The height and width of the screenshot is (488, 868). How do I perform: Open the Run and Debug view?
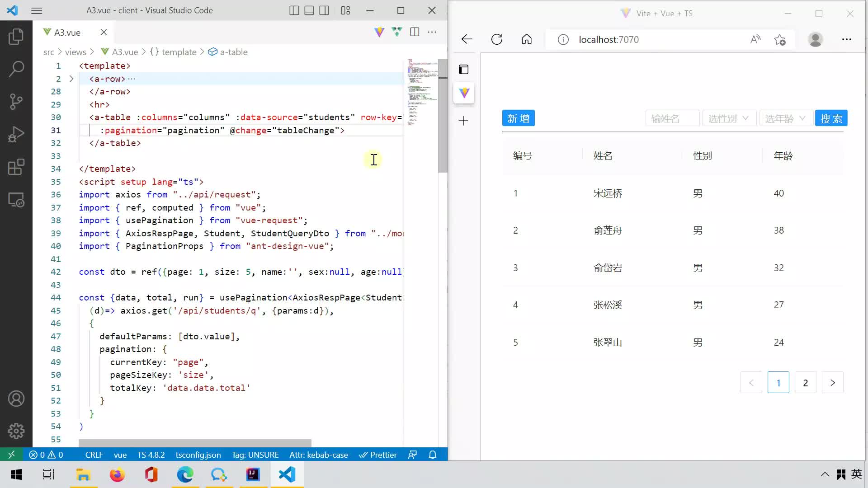16,134
